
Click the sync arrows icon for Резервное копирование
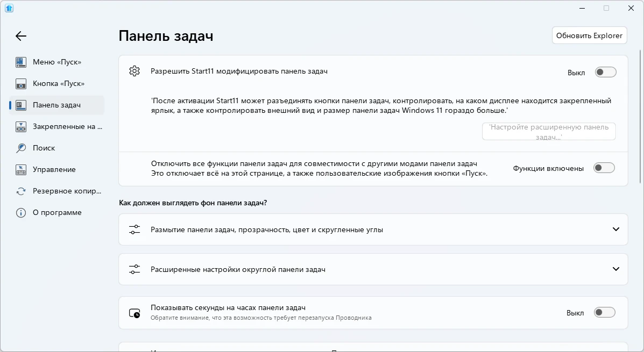click(x=21, y=191)
